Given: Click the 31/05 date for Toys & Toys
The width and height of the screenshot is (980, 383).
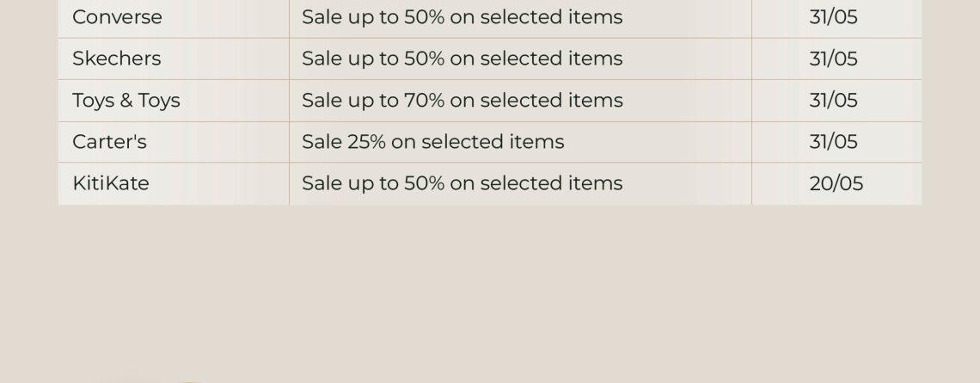Looking at the screenshot, I should click(833, 100).
